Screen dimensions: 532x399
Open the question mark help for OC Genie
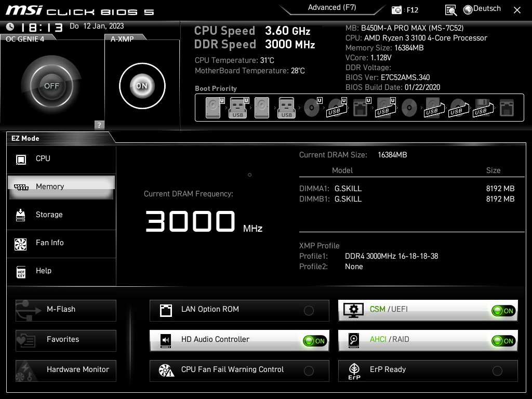pos(99,125)
